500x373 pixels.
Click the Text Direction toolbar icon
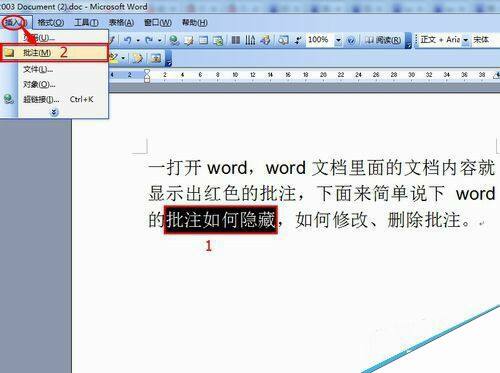coord(250,40)
